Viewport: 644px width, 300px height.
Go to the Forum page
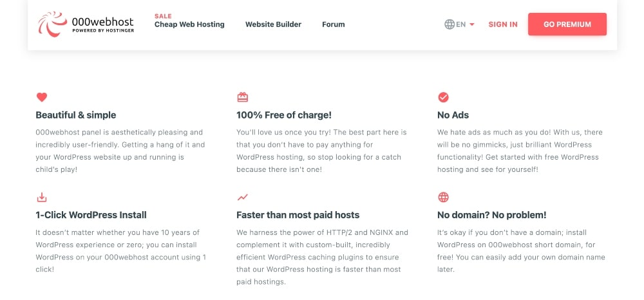(333, 24)
